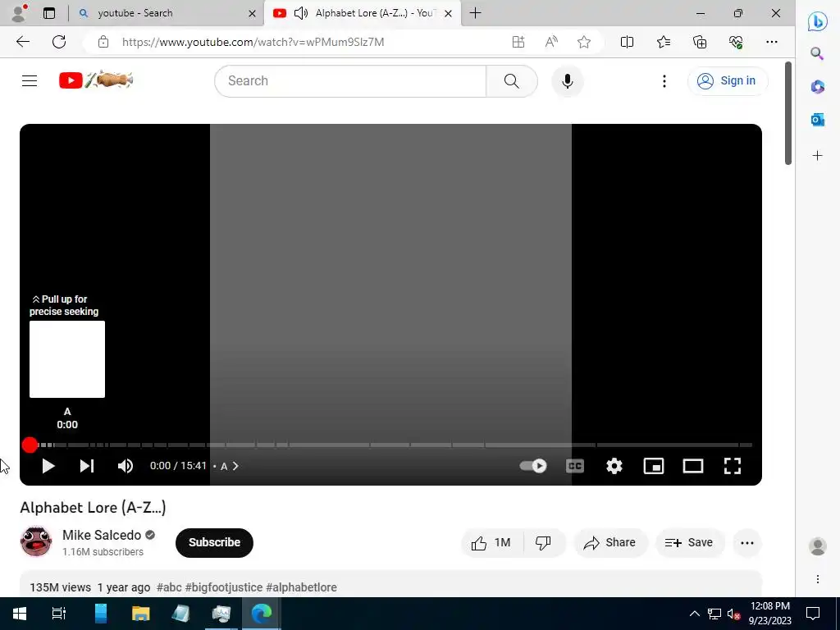Seek to middle of video progress bar
840x630 pixels.
coord(390,445)
